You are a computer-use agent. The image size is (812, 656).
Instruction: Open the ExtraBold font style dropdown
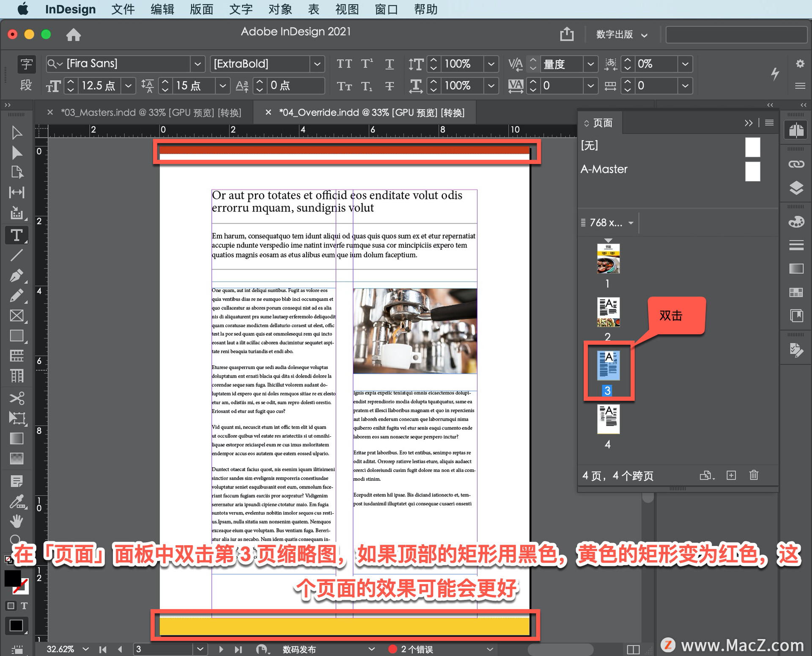(x=317, y=64)
